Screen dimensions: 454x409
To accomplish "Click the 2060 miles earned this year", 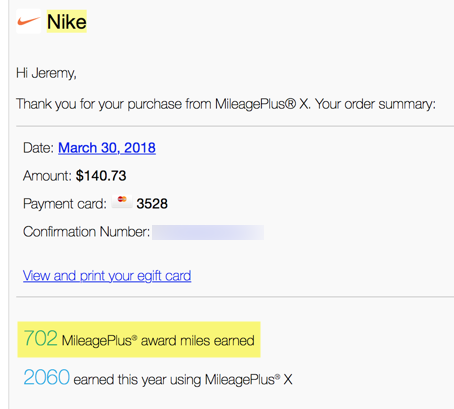I will 47,377.
